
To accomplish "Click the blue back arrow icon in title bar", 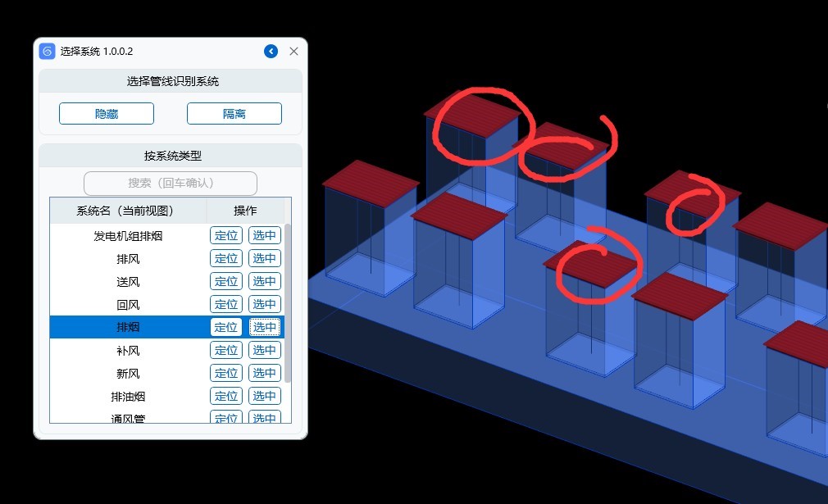I will click(271, 52).
